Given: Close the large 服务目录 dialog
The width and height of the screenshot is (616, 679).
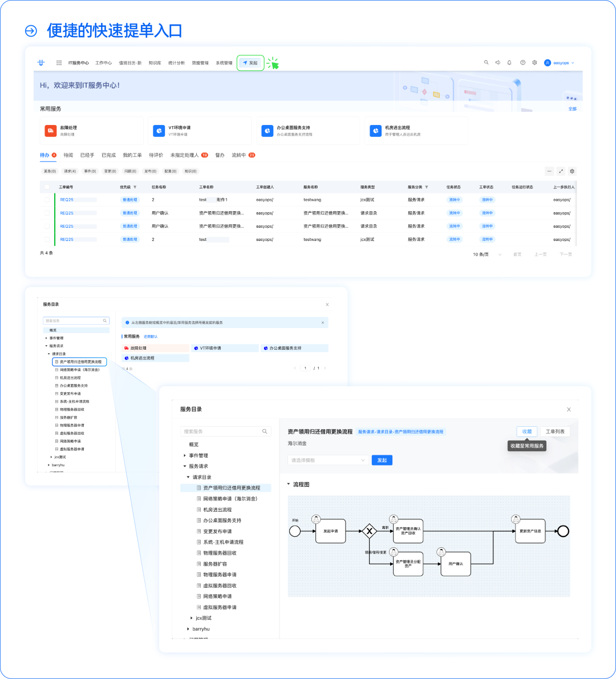Looking at the screenshot, I should tap(569, 409).
